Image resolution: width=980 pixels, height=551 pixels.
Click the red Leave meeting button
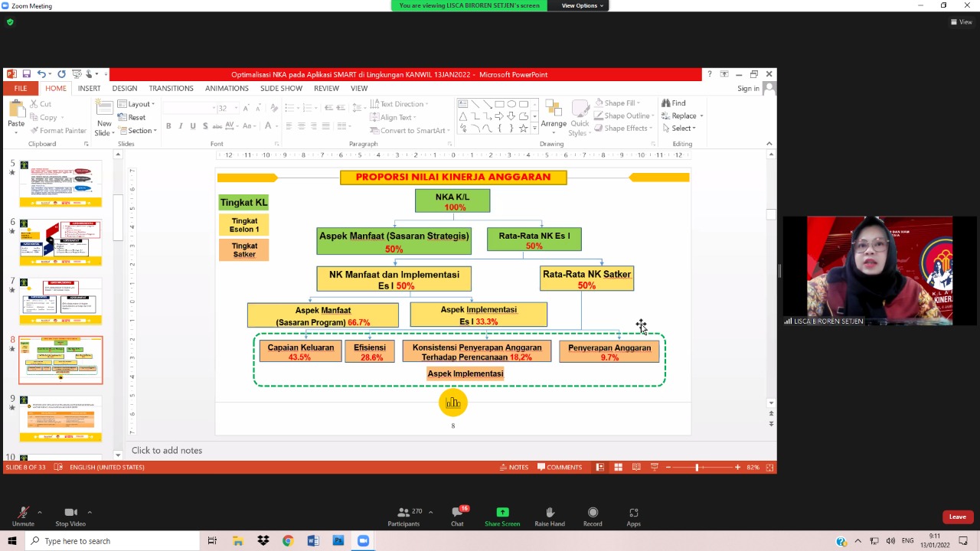[x=957, y=517]
